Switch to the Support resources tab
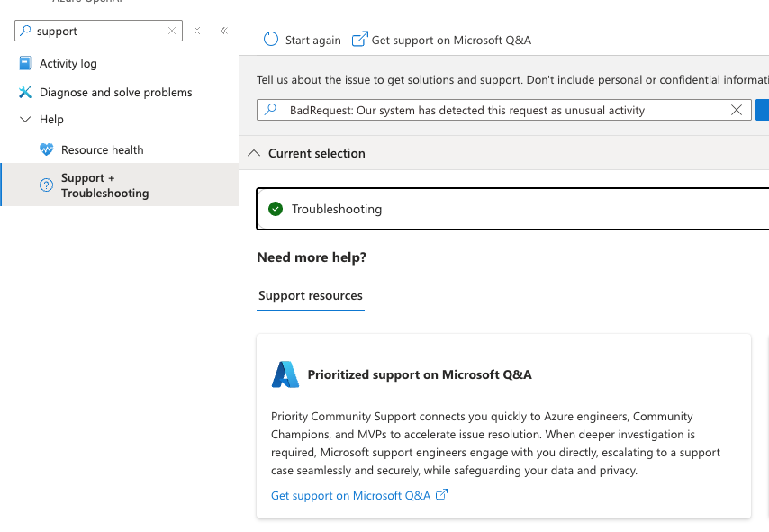The width and height of the screenshot is (769, 532). (311, 295)
